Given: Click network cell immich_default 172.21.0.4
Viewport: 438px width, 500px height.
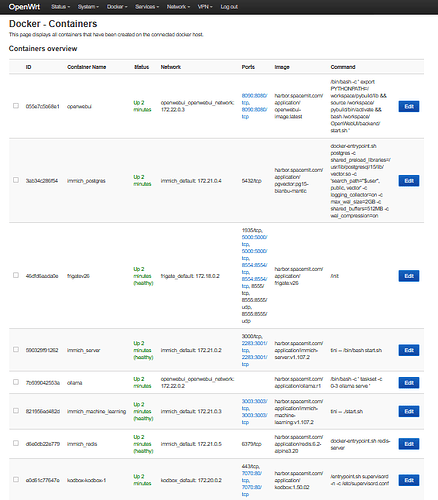Looking at the screenshot, I should coord(191,181).
